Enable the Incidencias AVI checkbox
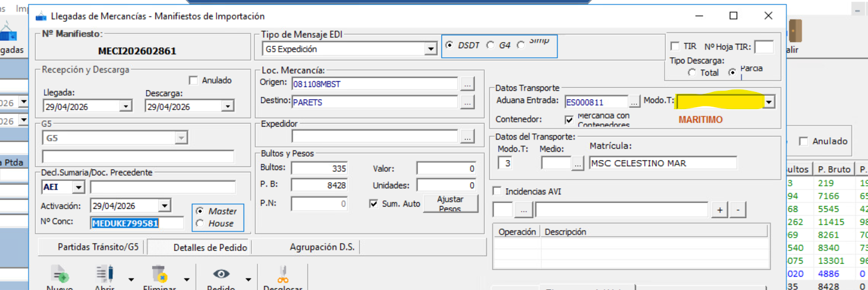The height and width of the screenshot is (290, 868). (x=497, y=191)
